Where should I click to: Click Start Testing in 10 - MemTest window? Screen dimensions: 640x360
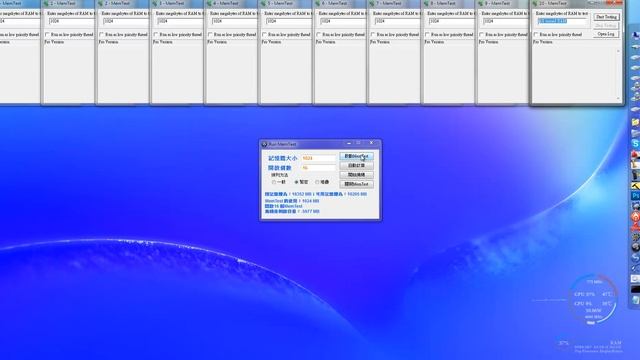click(606, 17)
